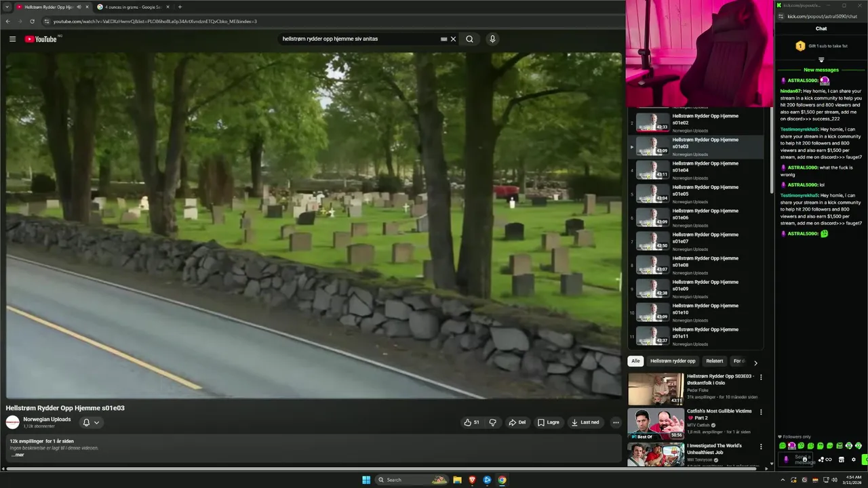
Task: Open the Kick channel points bubbles icon
Action: pos(821,460)
